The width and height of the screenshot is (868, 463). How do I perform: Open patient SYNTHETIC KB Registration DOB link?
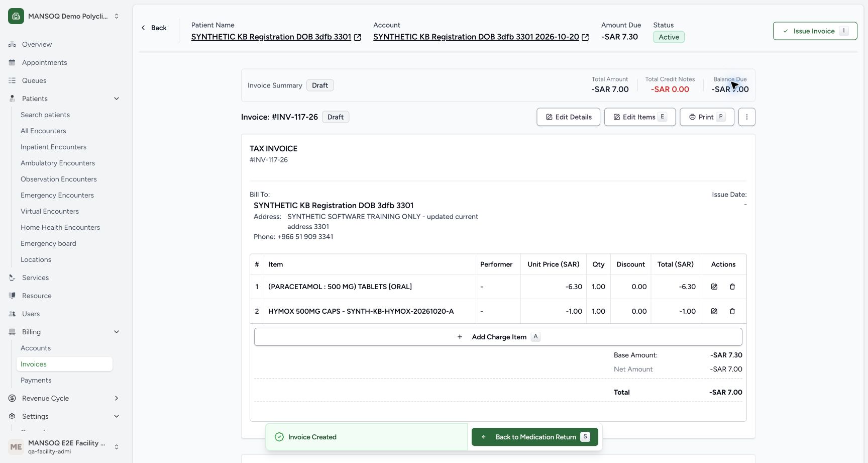[271, 37]
